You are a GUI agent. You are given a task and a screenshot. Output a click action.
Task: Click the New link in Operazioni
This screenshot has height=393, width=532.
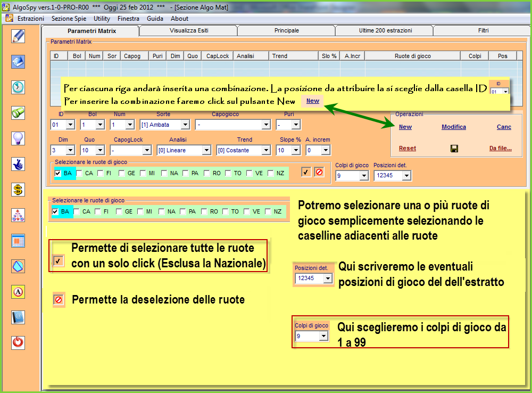(x=405, y=127)
